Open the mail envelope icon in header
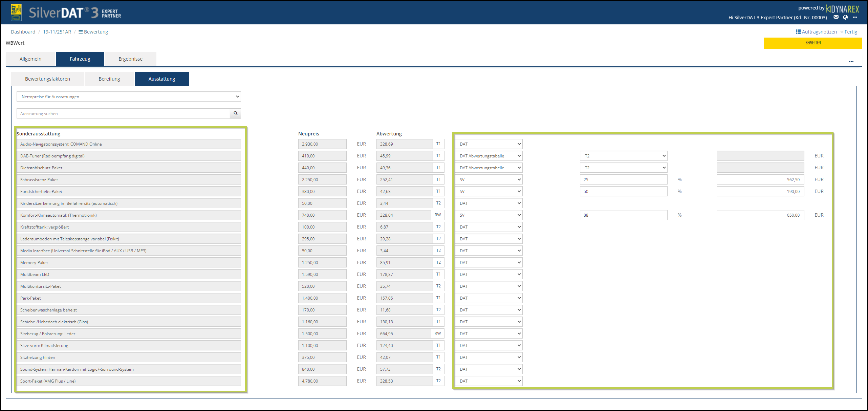Viewport: 868px width, 411px height. [836, 17]
